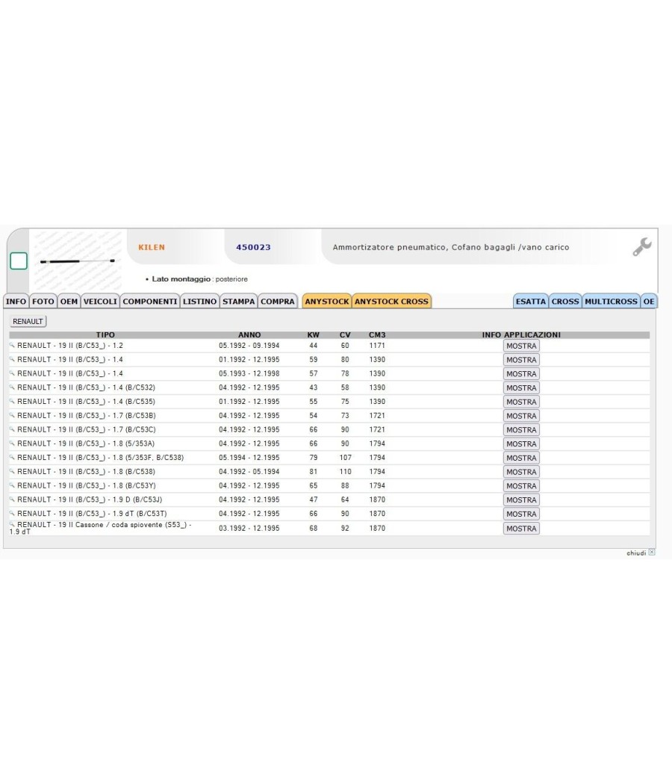Click MOSTRA for 1.8 (5/353A) row
The image size is (672, 784).
pyautogui.click(x=521, y=444)
